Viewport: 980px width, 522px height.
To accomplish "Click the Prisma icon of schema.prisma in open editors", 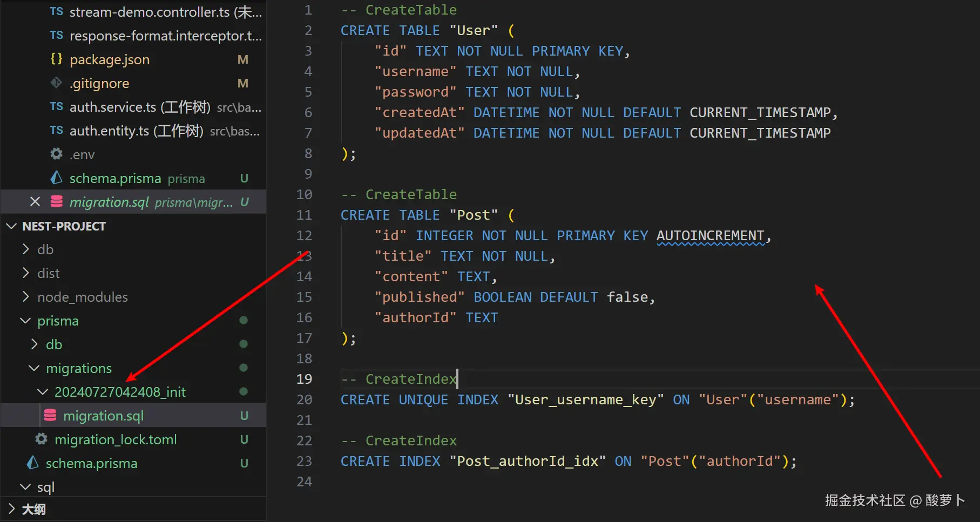I will [57, 178].
